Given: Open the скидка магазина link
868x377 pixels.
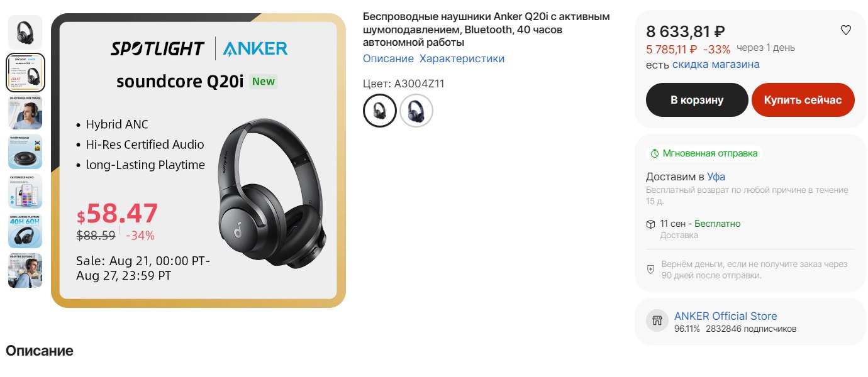Looking at the screenshot, I should [716, 64].
